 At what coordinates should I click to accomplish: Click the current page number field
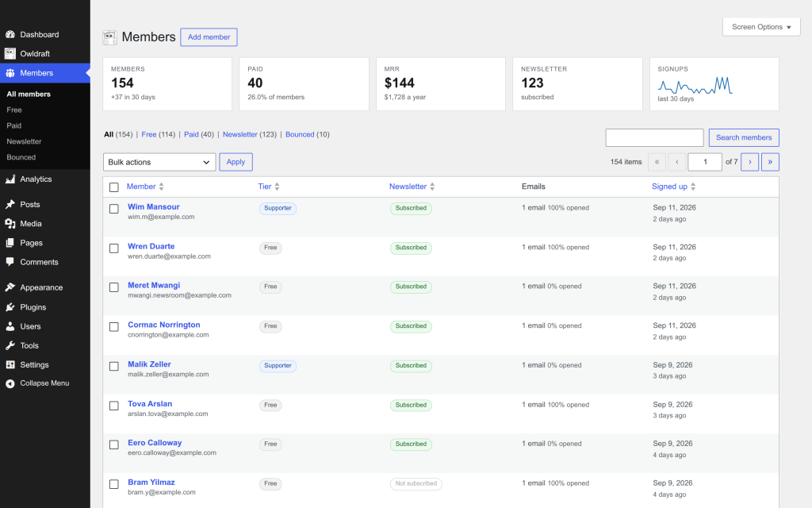[x=705, y=162]
